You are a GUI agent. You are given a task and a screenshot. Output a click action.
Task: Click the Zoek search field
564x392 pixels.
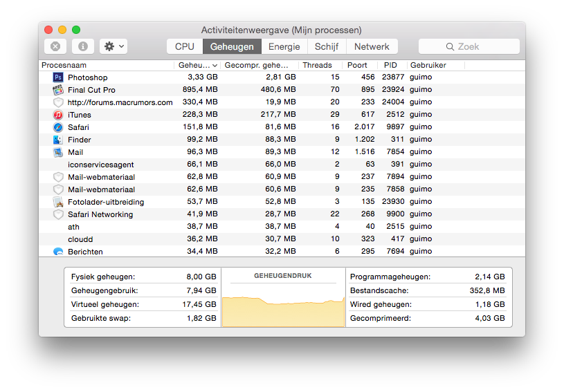click(469, 46)
